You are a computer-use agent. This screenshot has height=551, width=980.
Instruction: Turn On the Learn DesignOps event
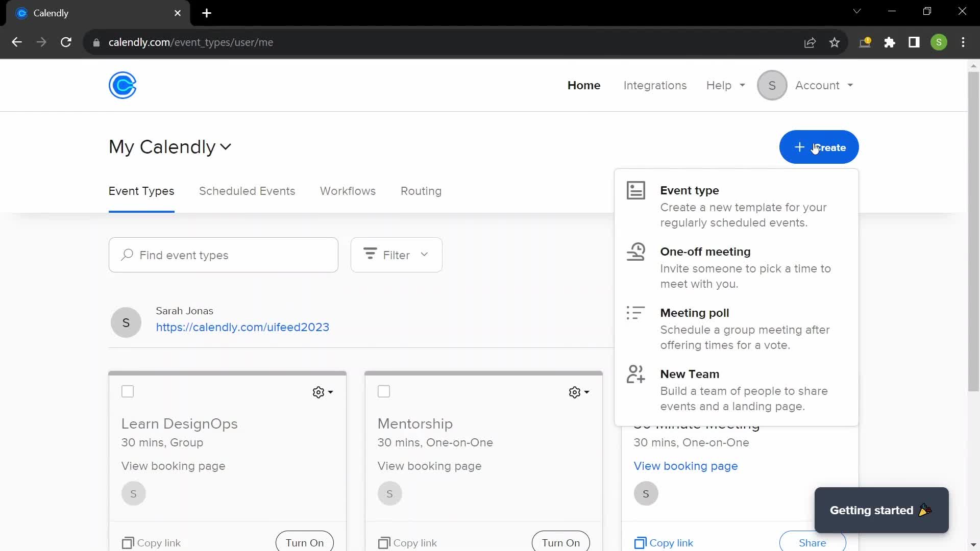pos(305,542)
